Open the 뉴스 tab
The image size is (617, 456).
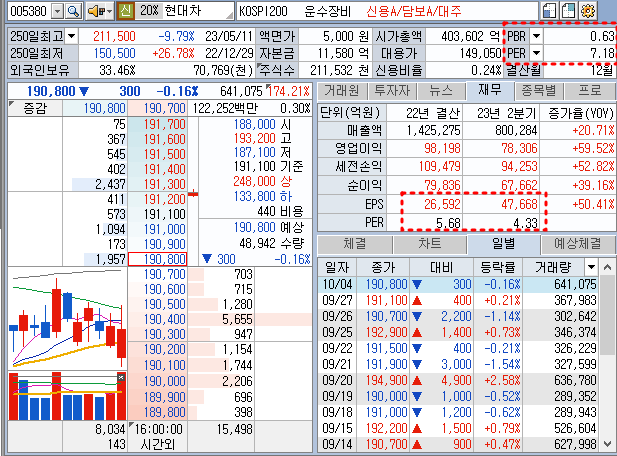[441, 91]
